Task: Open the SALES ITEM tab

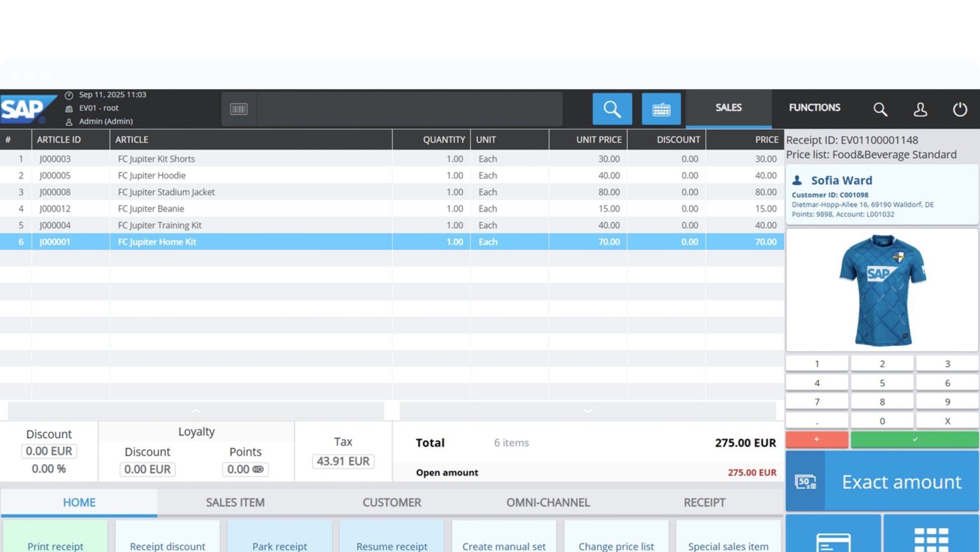Action: [x=235, y=502]
